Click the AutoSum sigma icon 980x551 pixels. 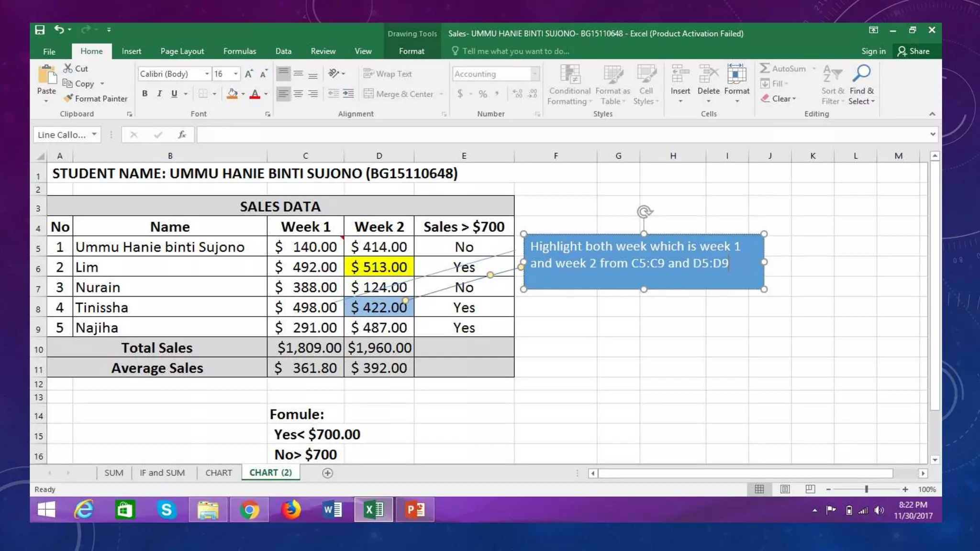point(765,68)
